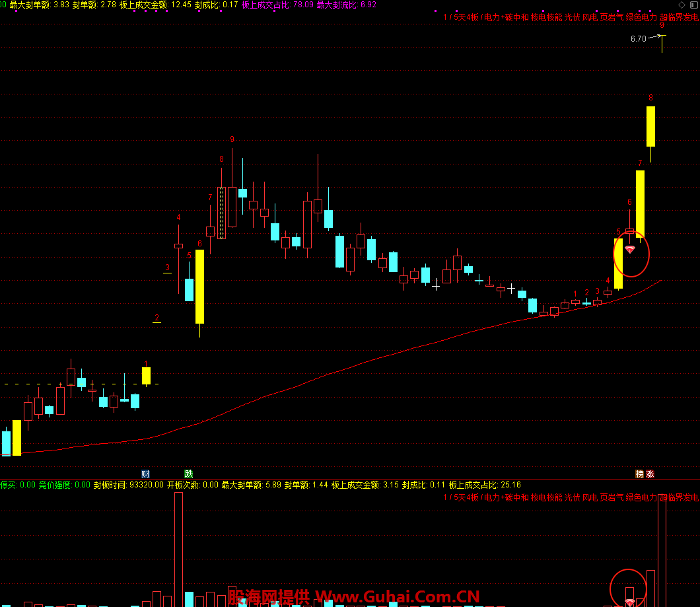
Task: Click the 封板时间 93320.00 indicator label
Action: coord(129,485)
